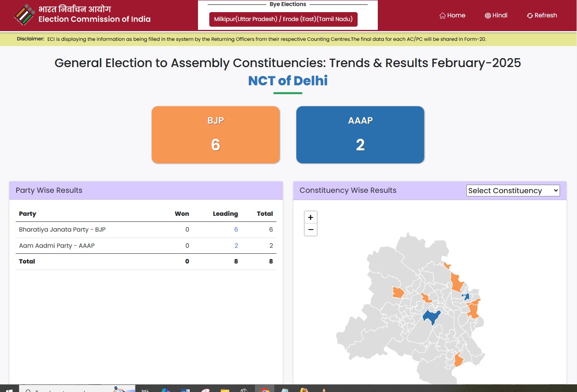
Task: Open File Explorer from the taskbar
Action: pos(225,390)
